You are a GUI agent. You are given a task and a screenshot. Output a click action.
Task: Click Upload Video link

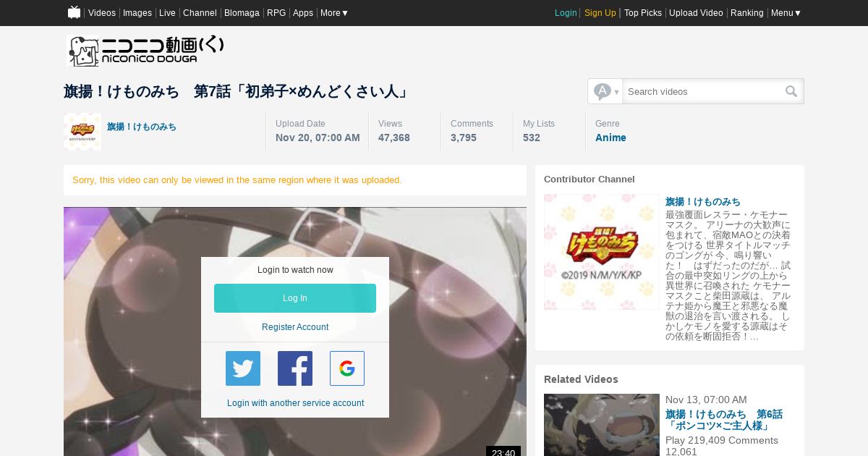tap(696, 13)
